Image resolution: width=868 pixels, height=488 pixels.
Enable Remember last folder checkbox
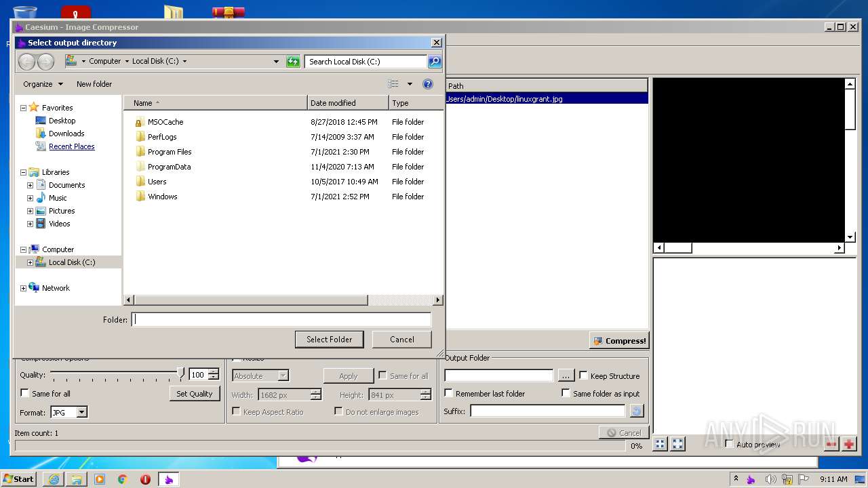(448, 393)
